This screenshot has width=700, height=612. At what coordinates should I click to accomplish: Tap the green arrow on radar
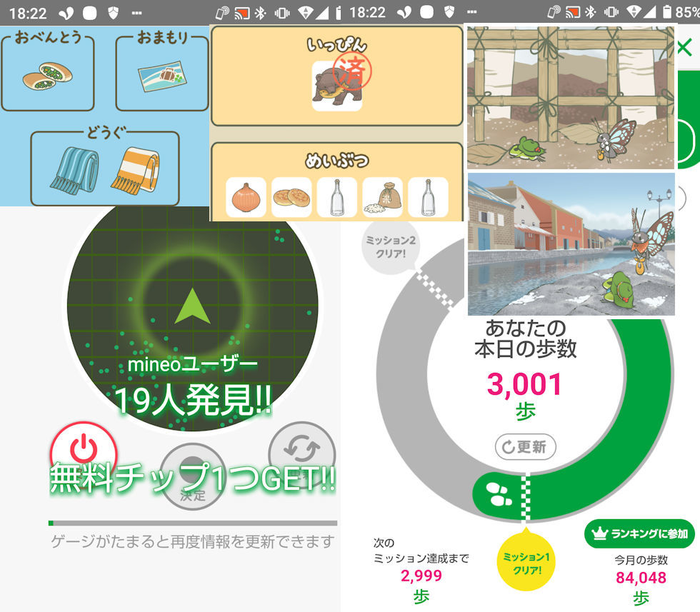click(x=192, y=306)
